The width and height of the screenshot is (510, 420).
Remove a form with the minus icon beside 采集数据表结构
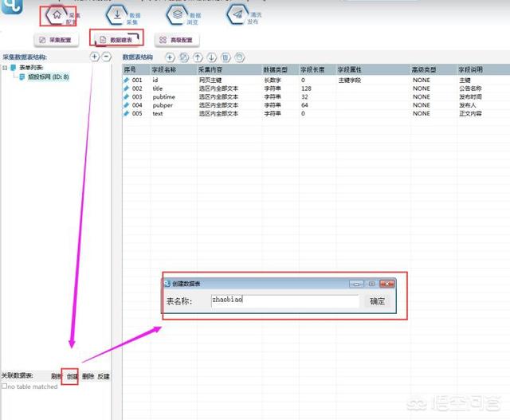[x=106, y=57]
